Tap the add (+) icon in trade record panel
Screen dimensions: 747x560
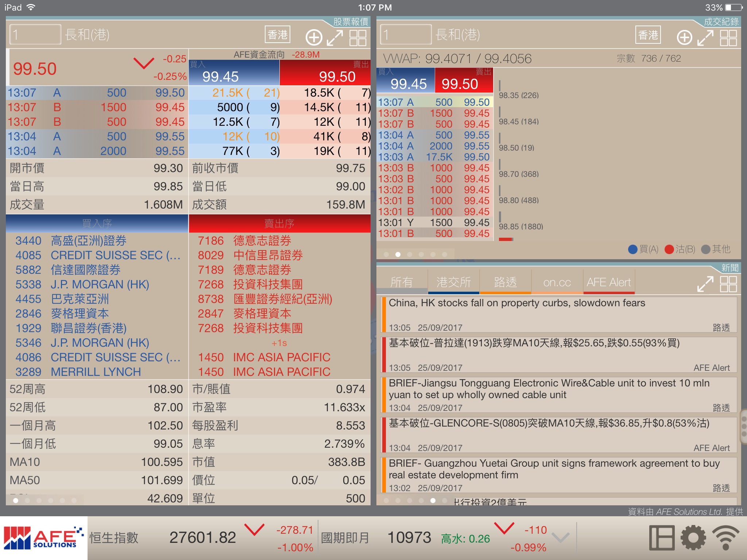pos(684,38)
